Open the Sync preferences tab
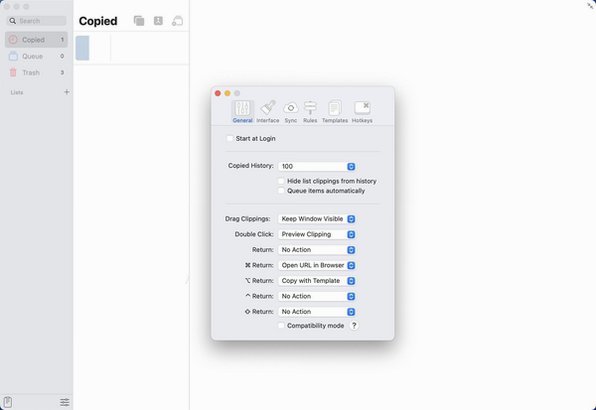The image size is (596, 410). (x=291, y=112)
